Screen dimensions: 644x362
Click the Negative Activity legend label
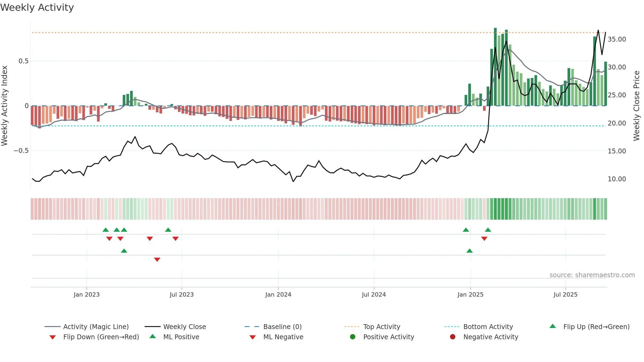[491, 337]
